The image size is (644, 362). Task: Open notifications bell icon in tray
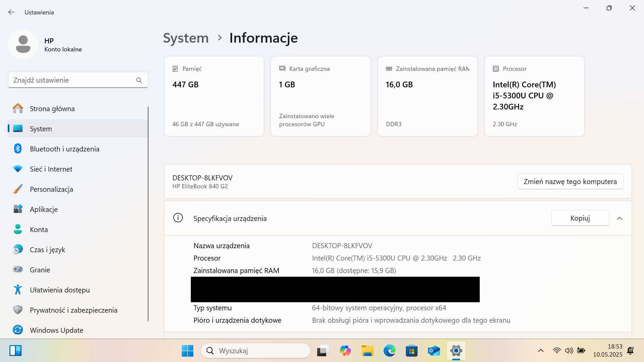coord(631,351)
